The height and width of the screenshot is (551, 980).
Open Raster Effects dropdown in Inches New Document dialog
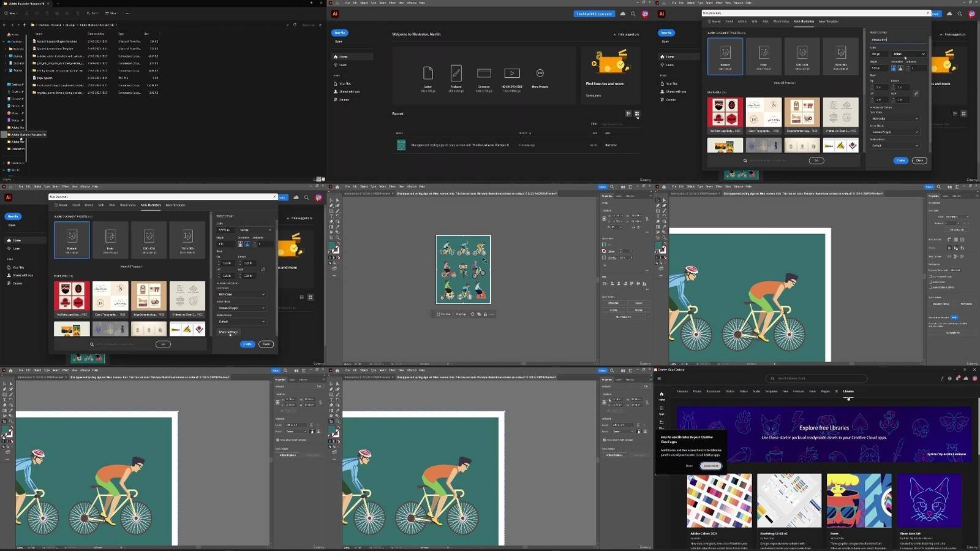[241, 308]
